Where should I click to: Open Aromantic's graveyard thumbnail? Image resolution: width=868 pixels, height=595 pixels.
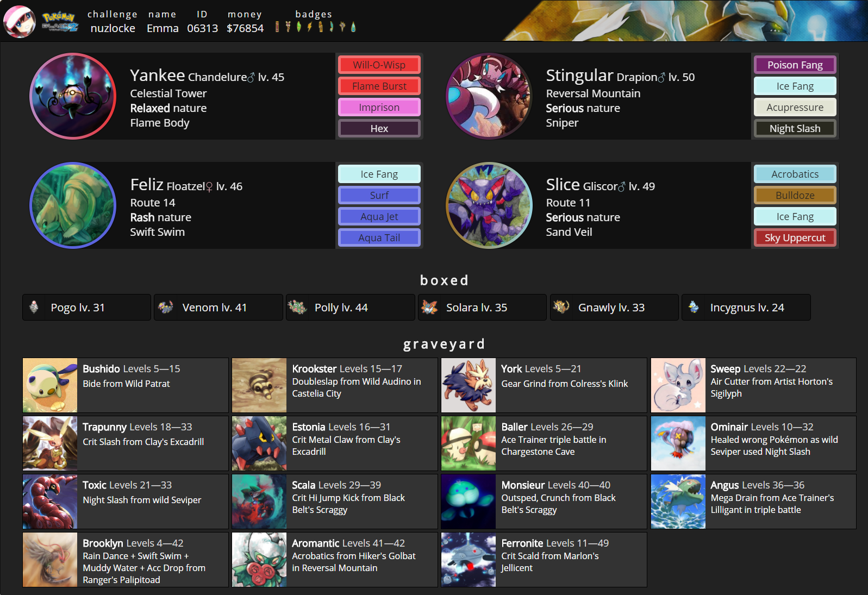tap(259, 560)
